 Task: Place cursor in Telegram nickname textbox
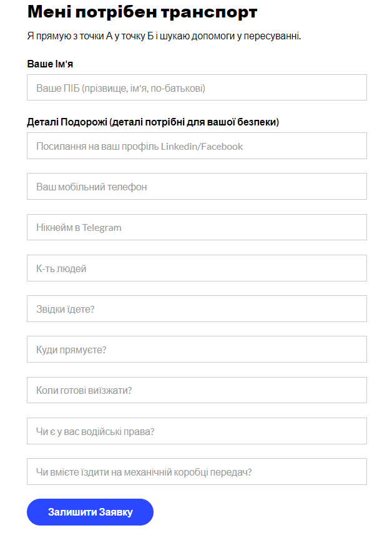pos(197,227)
